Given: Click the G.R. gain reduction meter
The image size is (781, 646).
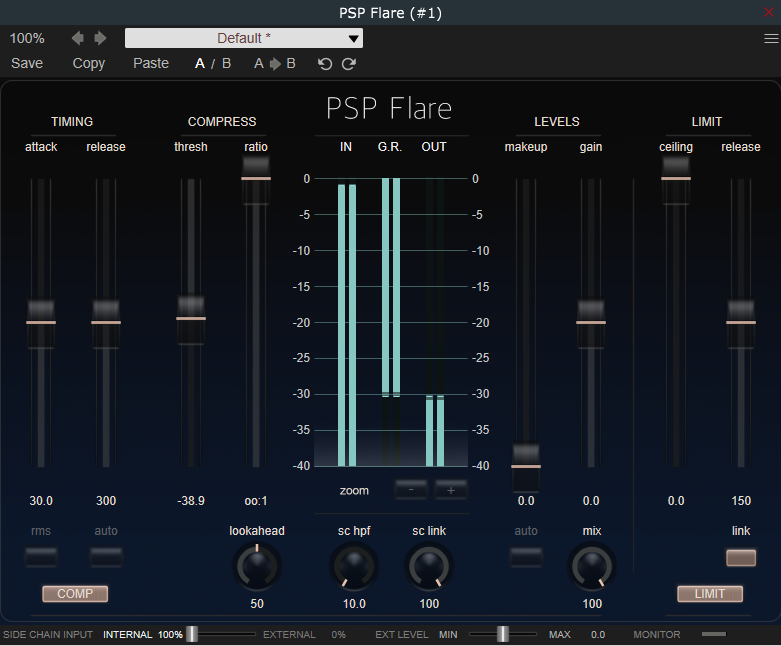Looking at the screenshot, I should pos(391,322).
